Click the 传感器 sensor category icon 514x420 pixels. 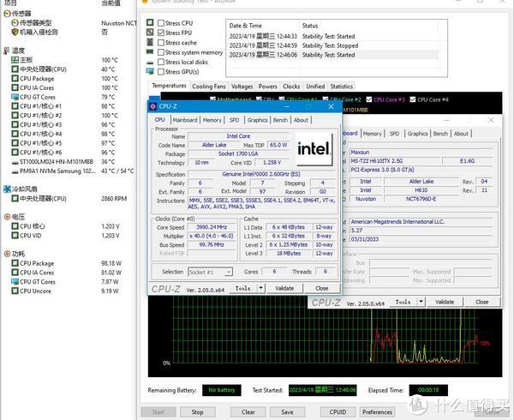click(7, 14)
